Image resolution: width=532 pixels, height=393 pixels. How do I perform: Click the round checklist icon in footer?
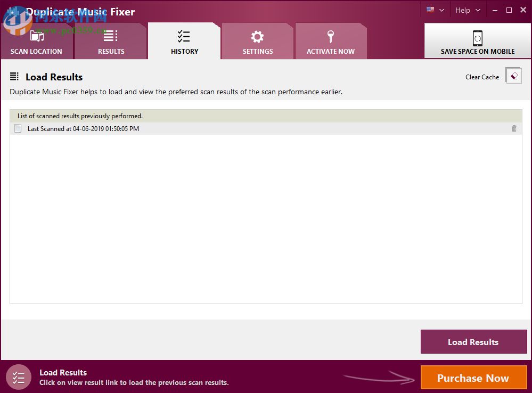click(19, 378)
